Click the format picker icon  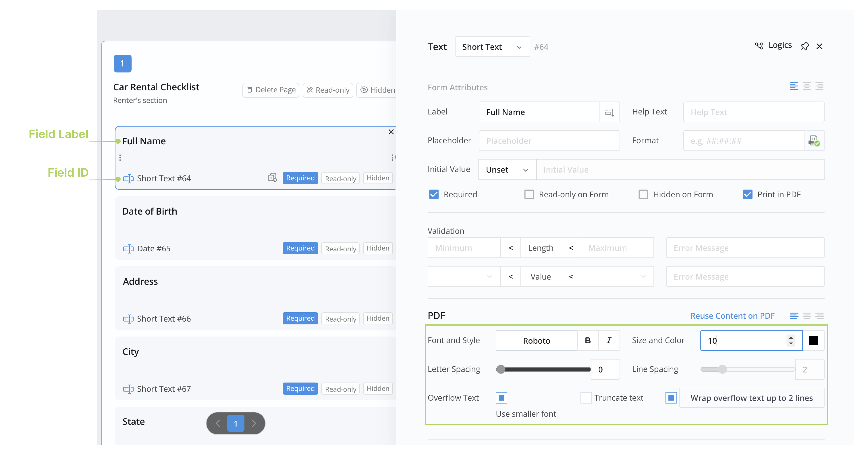(x=814, y=141)
